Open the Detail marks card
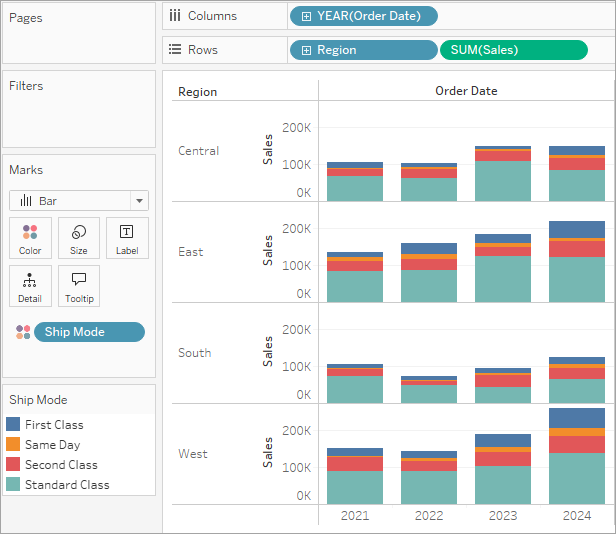The image size is (616, 534). 30,286
